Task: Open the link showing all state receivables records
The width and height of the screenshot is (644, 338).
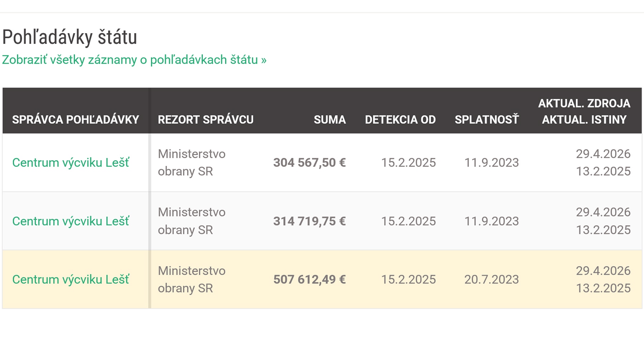Action: [x=134, y=60]
